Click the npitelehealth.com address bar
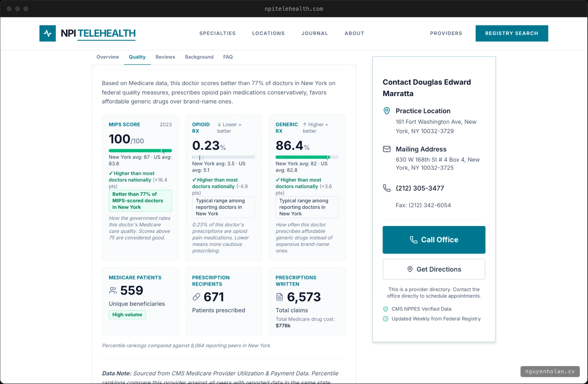 point(294,9)
